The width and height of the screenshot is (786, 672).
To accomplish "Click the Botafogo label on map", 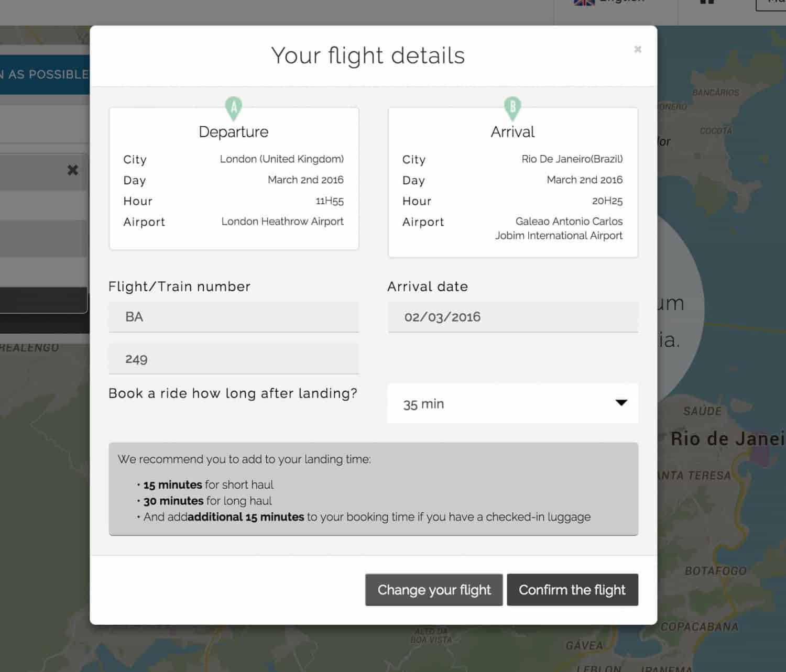I will (715, 571).
